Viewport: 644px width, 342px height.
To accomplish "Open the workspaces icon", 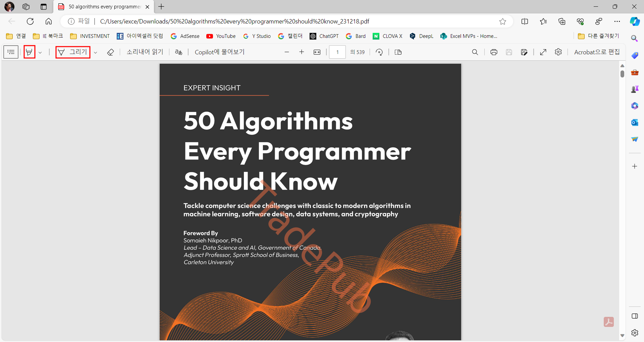I will point(26,7).
